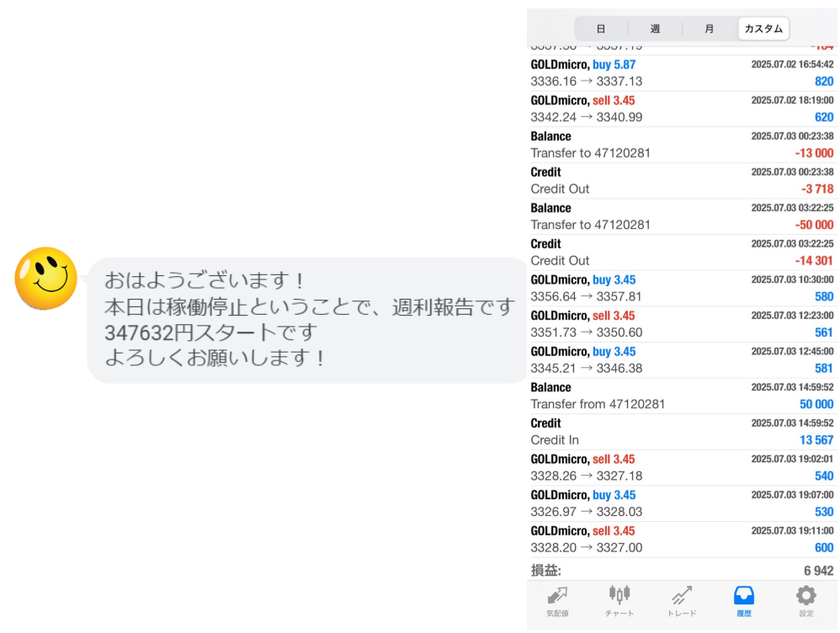Screen dimensions: 840x633
Task: Select the 週 period tab
Action: [655, 29]
